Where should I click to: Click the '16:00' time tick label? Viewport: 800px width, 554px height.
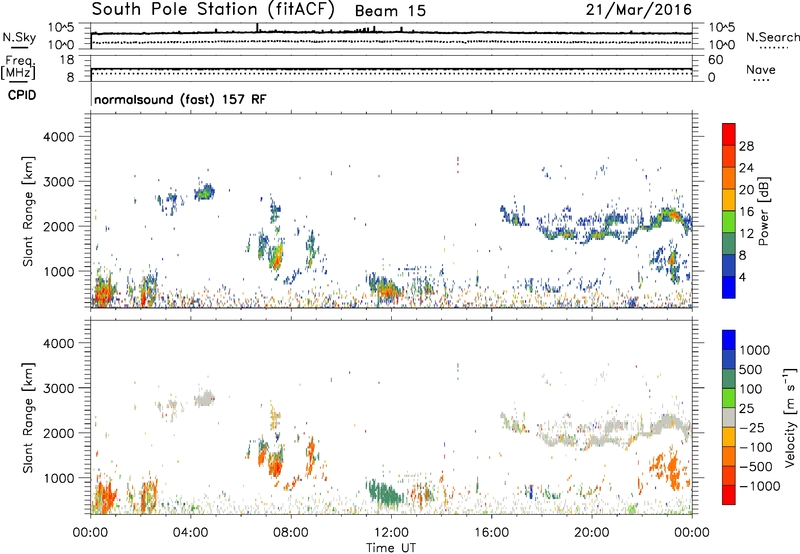tap(491, 533)
